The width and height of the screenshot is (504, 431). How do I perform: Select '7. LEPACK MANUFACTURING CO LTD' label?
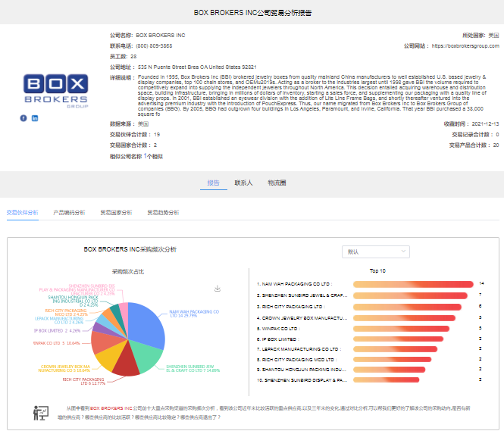[x=299, y=349]
